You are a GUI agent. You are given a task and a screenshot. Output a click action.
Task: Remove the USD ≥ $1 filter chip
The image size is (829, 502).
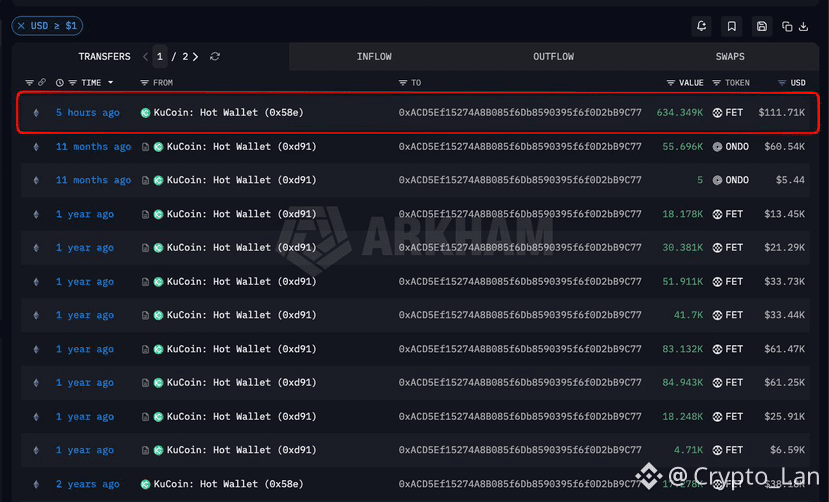pyautogui.click(x=21, y=26)
